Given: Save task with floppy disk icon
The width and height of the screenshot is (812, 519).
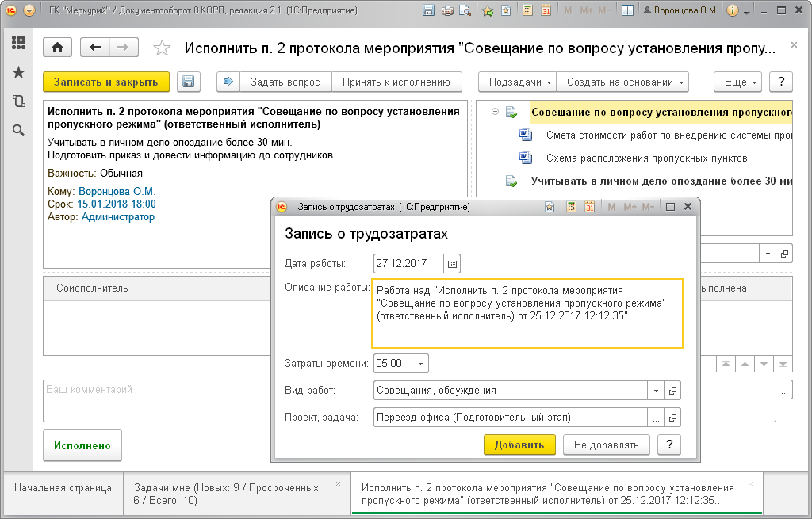Looking at the screenshot, I should (x=189, y=82).
